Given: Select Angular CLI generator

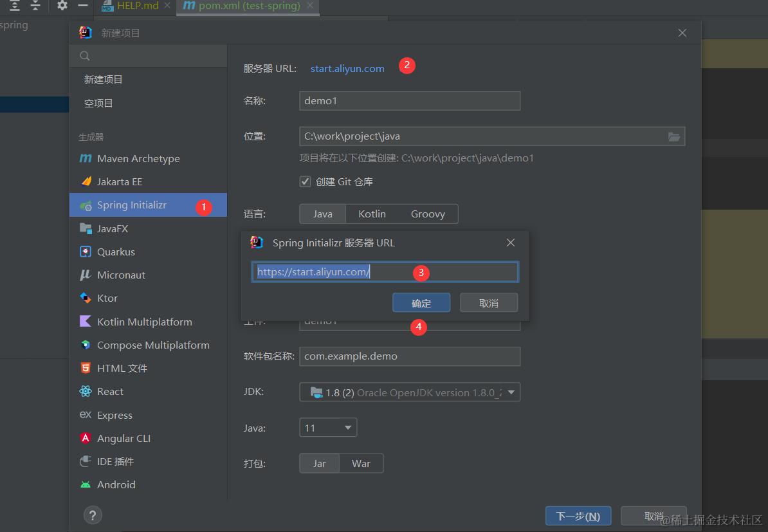Looking at the screenshot, I should point(148,439).
